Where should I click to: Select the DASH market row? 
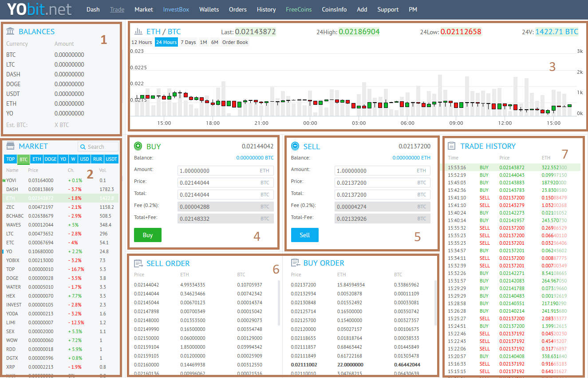click(61, 189)
